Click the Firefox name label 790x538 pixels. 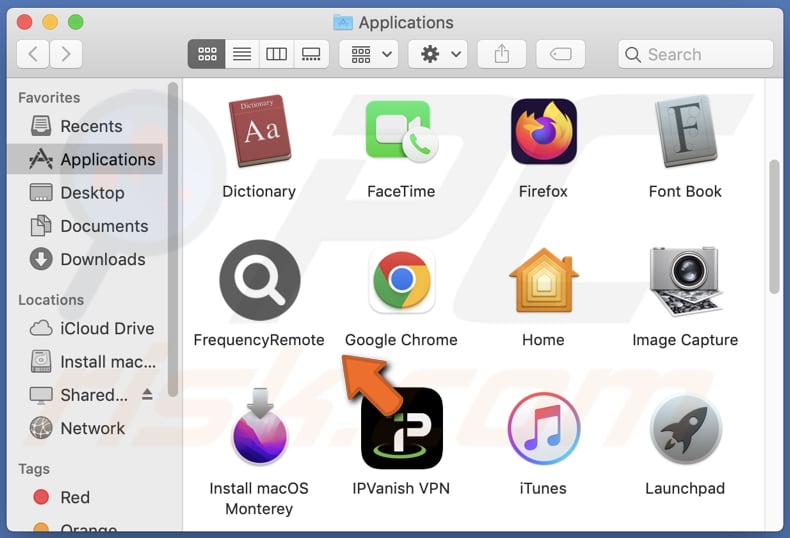click(x=543, y=191)
